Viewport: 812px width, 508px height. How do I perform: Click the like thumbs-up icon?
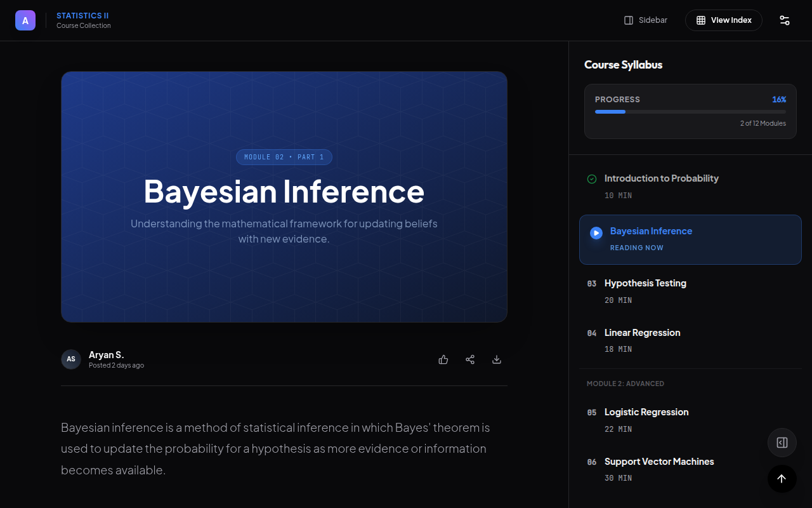click(x=443, y=359)
